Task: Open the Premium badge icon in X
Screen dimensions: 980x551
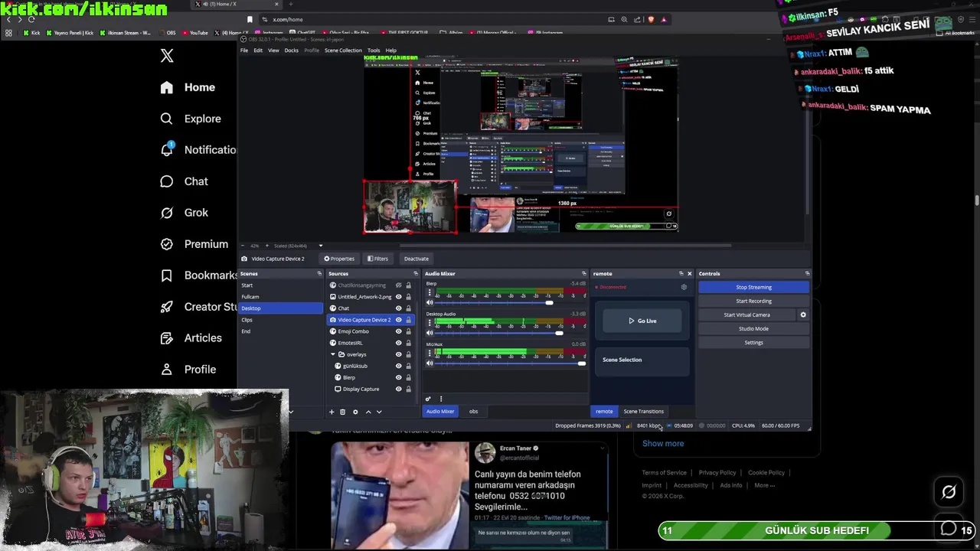Action: point(166,244)
